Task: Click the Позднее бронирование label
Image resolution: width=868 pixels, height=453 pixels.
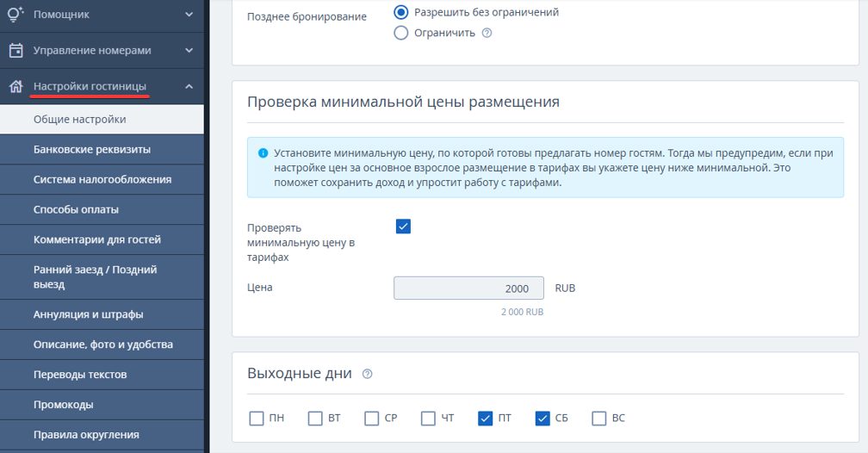Action: (x=307, y=16)
